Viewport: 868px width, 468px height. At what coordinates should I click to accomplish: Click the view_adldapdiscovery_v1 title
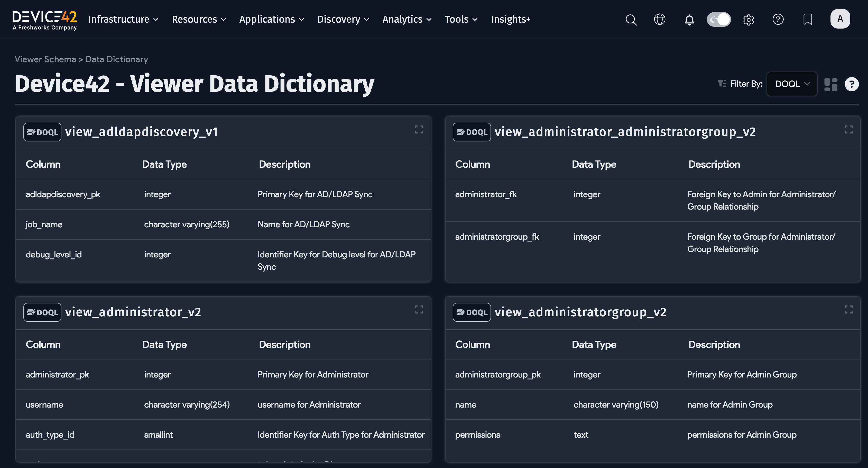pos(142,132)
